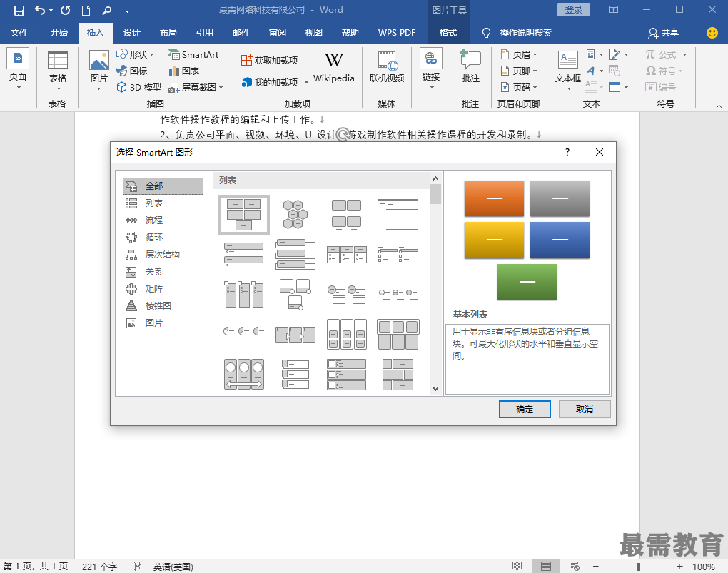
Task: Collapse the ribbon with the chevron
Action: (x=719, y=106)
